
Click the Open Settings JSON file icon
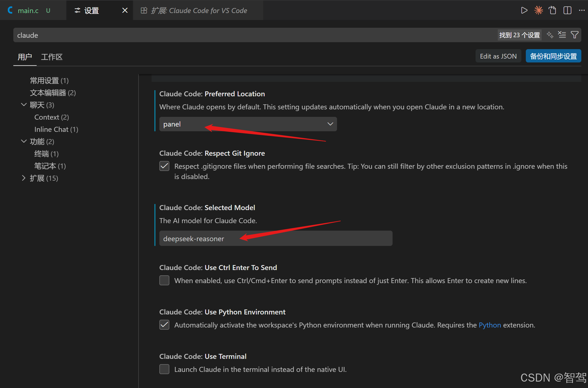point(552,11)
